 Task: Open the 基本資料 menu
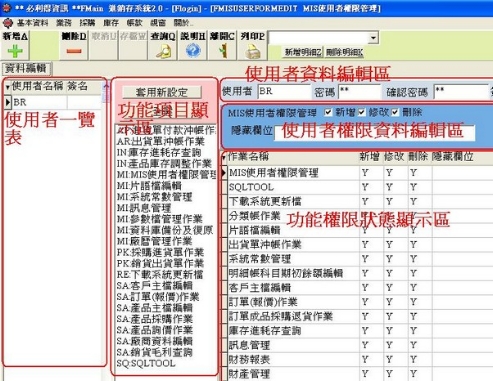[32, 23]
